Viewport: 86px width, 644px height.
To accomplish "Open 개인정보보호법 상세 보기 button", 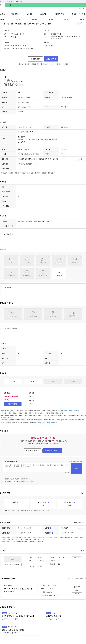I will pos(33,450).
